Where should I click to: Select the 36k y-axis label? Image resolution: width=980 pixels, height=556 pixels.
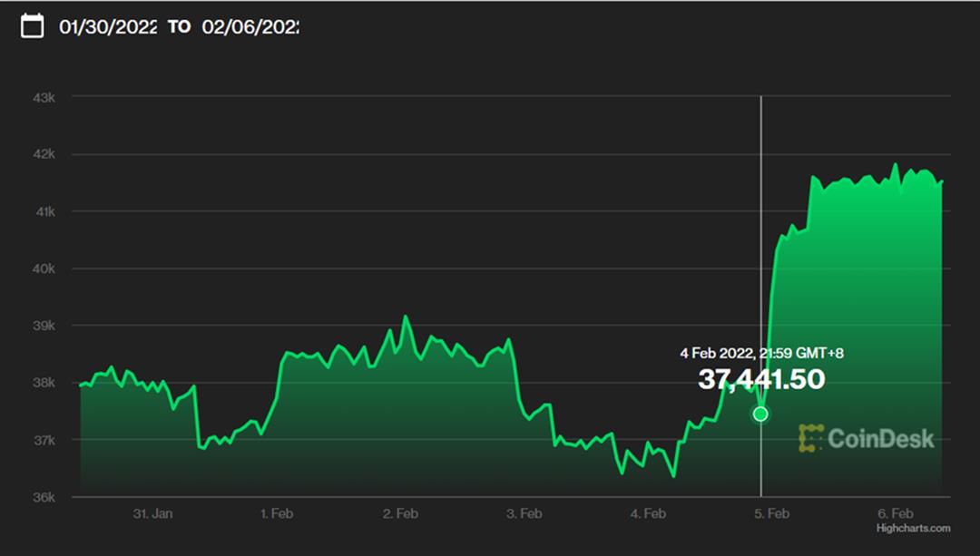coord(44,497)
